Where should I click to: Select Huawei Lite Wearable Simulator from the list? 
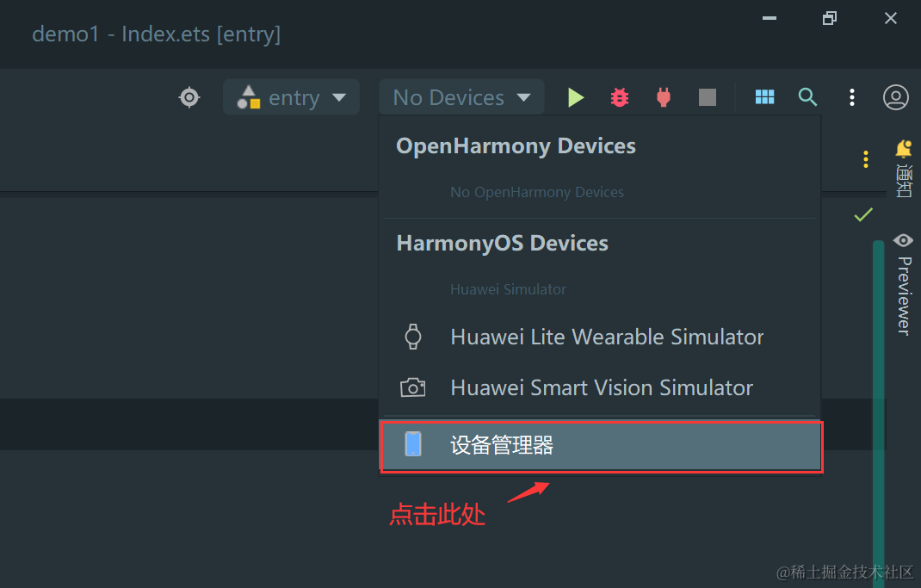(606, 337)
